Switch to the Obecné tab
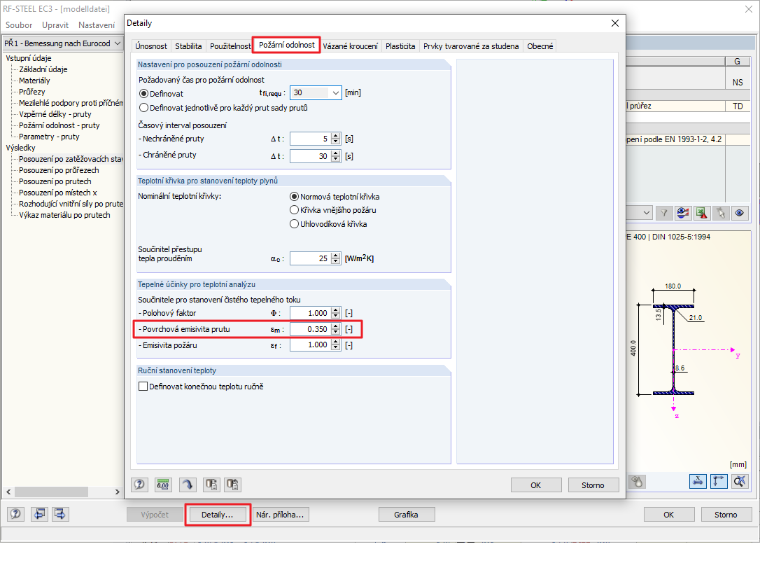This screenshot has width=760, height=570. pyautogui.click(x=540, y=46)
